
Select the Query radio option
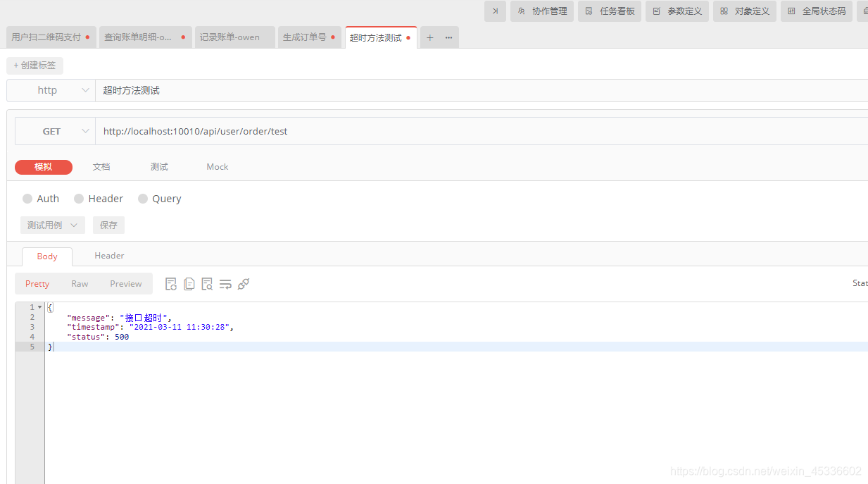(143, 199)
